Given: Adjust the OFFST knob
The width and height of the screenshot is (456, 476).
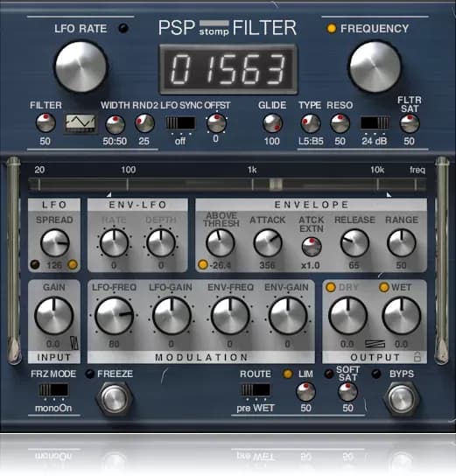Looking at the screenshot, I should (216, 123).
